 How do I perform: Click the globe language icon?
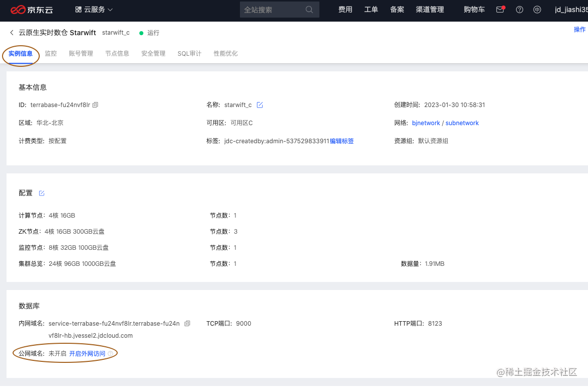point(537,10)
